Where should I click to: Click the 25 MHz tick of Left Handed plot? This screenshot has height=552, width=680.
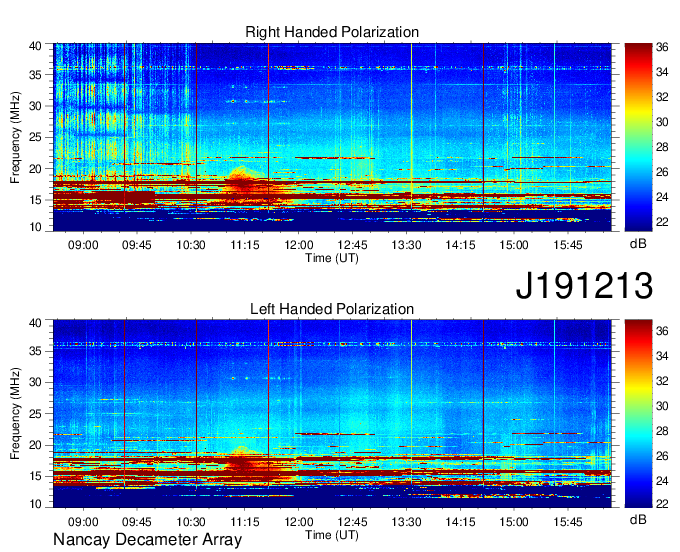[35, 414]
